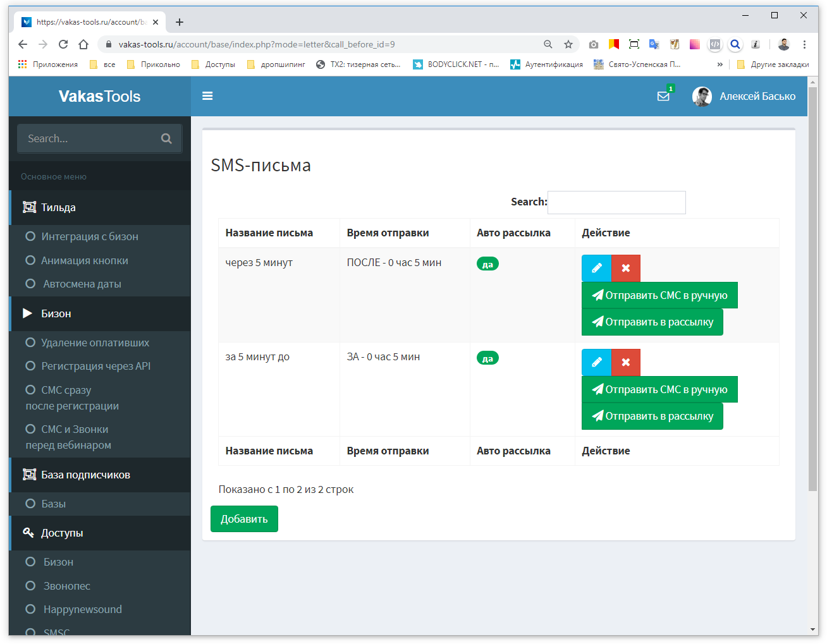Screen dimensions: 827x644
Task: Click the Доступы key icon
Action: click(28, 533)
